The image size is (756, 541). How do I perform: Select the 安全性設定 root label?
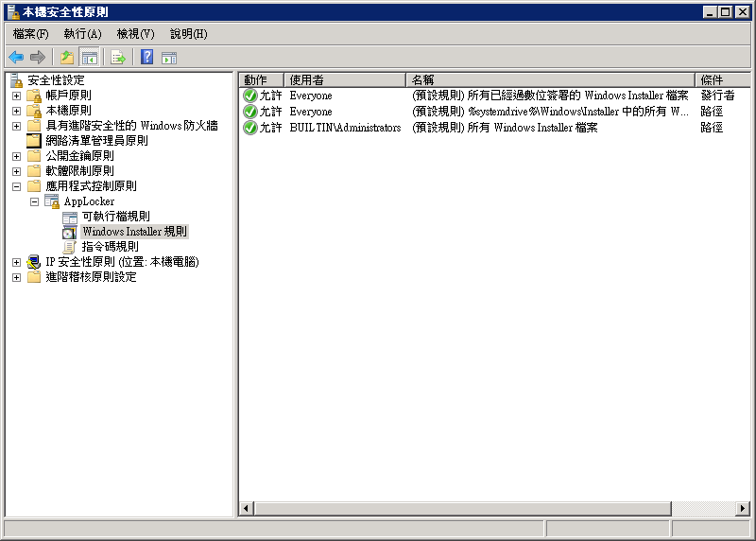pos(56,80)
